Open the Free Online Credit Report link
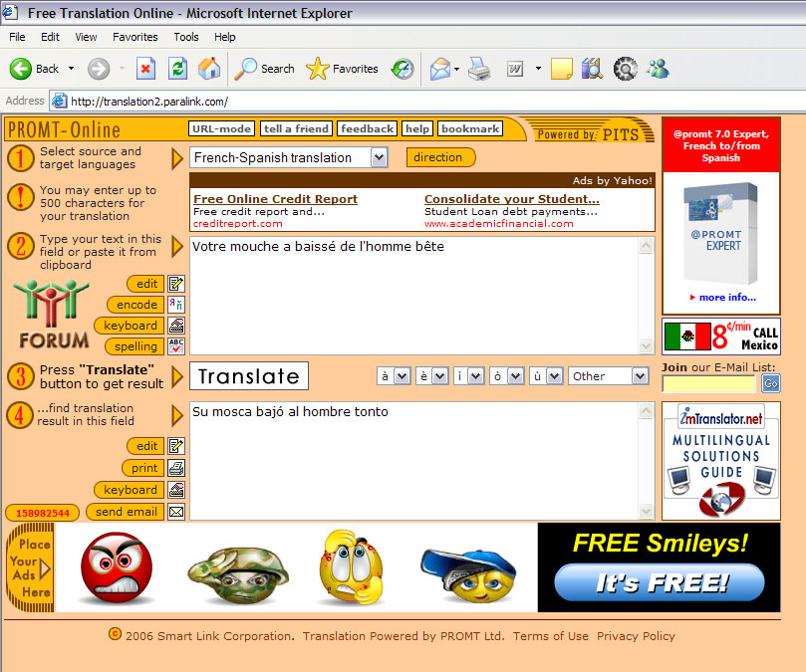806x672 pixels. coord(275,199)
